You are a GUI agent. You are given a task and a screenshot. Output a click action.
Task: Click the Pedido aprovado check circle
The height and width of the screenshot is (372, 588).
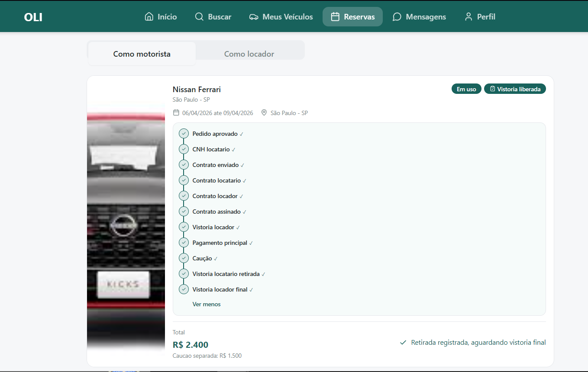pos(184,134)
